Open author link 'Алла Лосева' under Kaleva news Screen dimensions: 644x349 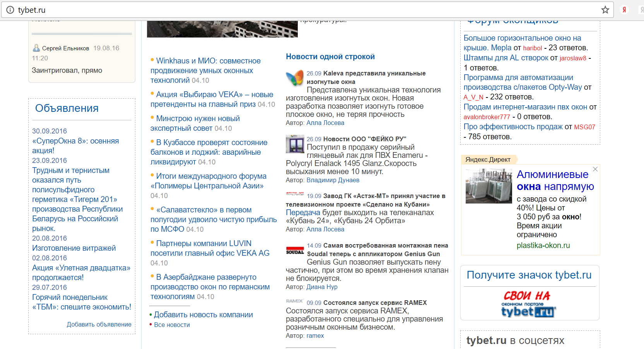coord(325,123)
